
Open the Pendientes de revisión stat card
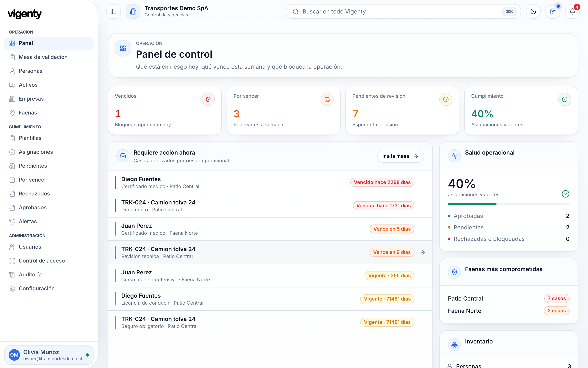pyautogui.click(x=402, y=110)
